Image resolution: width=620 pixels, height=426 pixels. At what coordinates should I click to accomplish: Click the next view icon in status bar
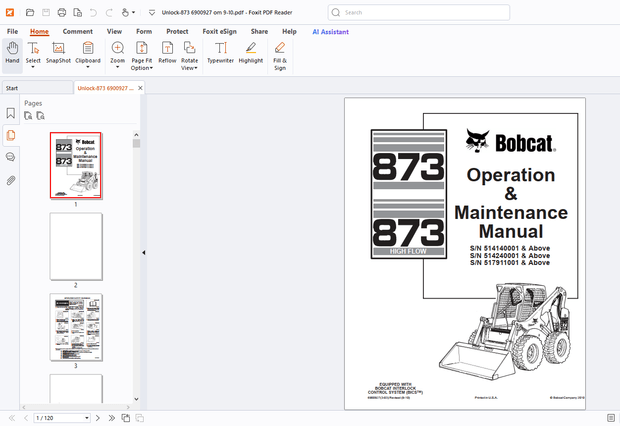pos(140,418)
